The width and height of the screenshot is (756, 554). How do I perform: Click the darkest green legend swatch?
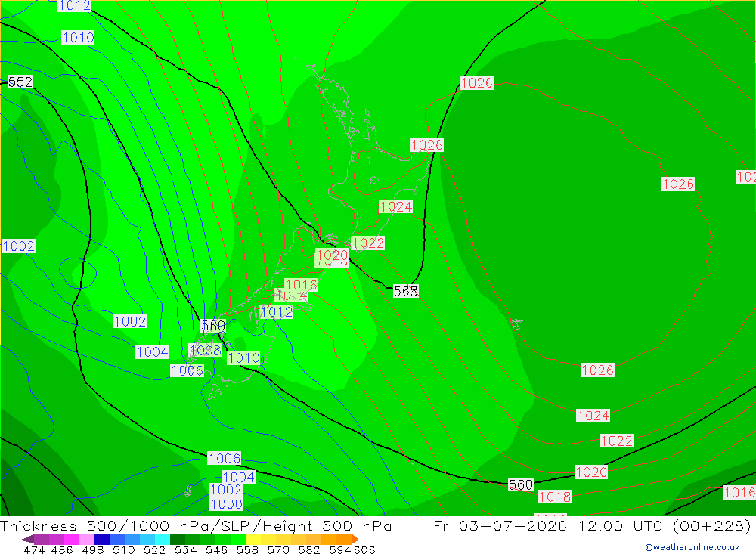(178, 539)
